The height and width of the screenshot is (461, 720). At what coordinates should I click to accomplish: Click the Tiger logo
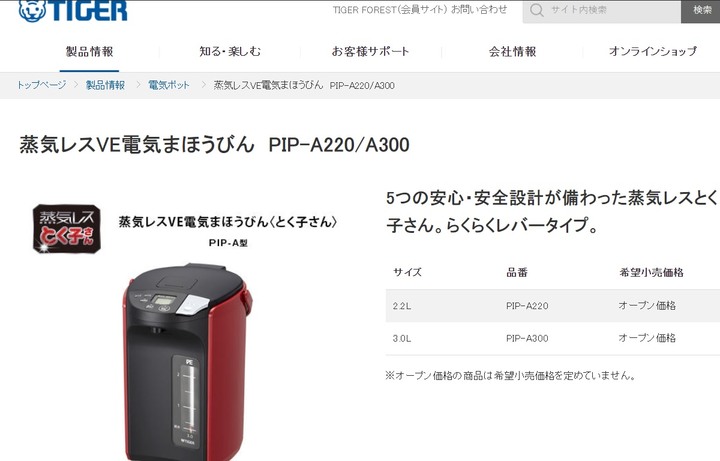point(73,11)
